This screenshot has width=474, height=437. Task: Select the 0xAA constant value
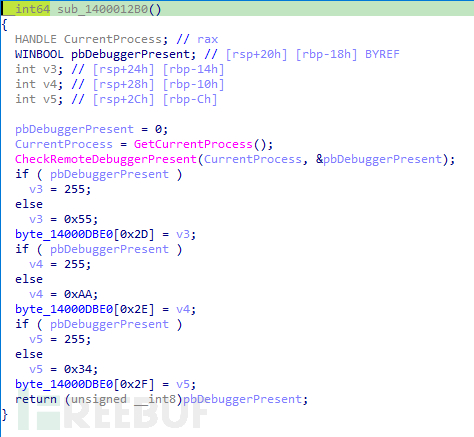78,294
